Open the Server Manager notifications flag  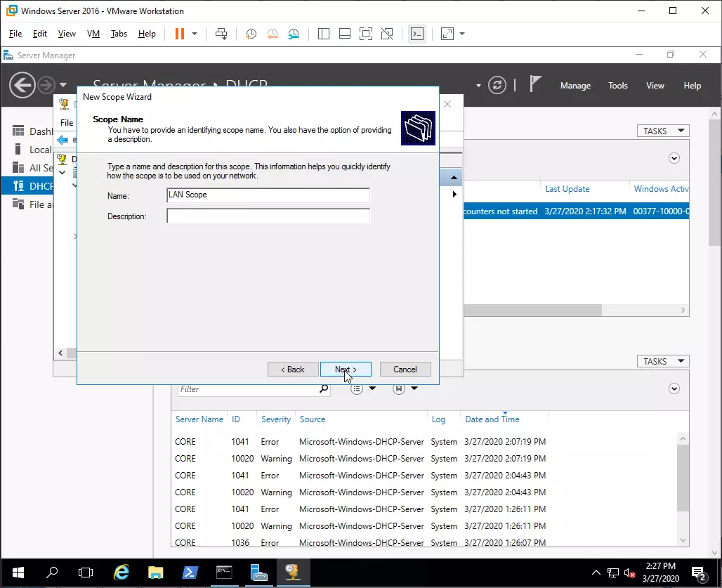pos(534,84)
